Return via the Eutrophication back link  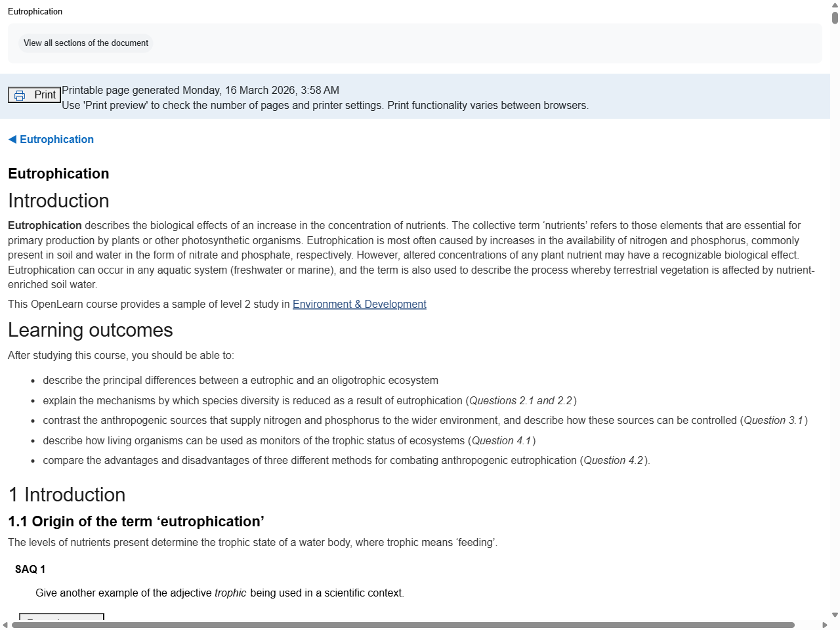pos(56,139)
